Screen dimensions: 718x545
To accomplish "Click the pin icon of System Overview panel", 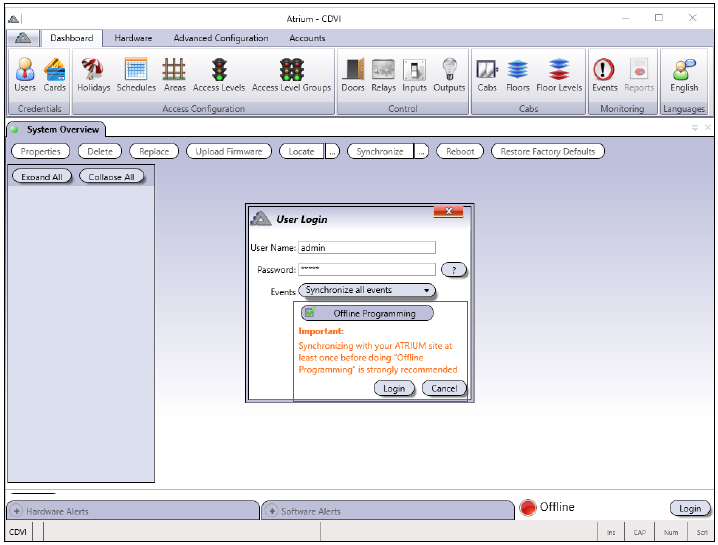I will click(x=695, y=128).
